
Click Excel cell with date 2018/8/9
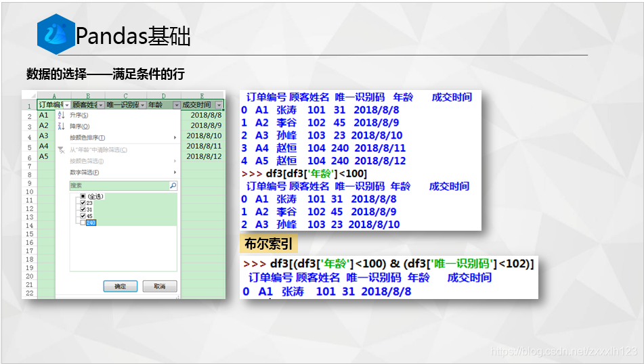point(203,126)
